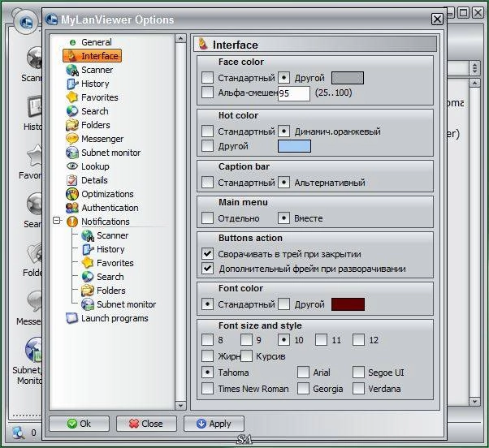489x448 pixels.
Task: Click tree panel scroll up arrow
Action: [x=180, y=38]
